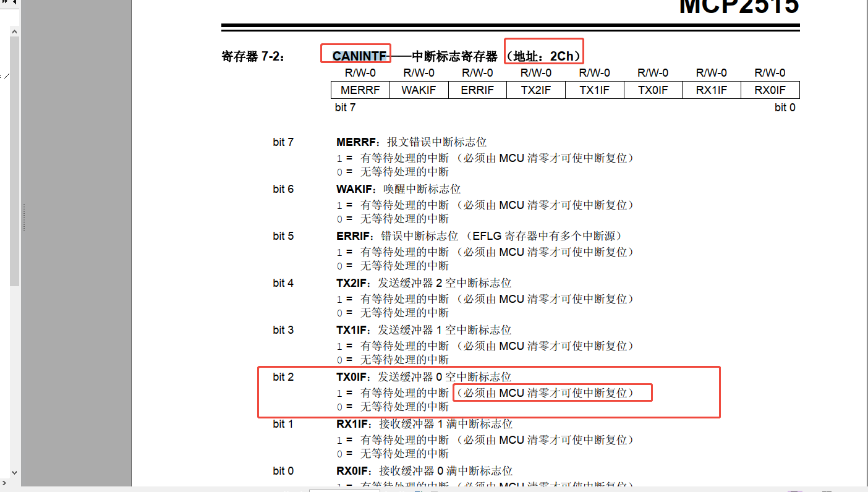Viewport: 868px width, 492px height.
Task: Select the TX2IF cell in the register table
Action: point(536,90)
